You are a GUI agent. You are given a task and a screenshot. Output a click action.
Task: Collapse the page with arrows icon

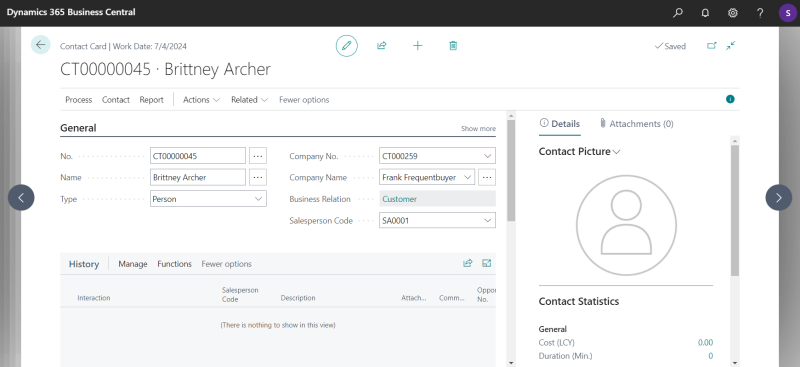tap(731, 45)
